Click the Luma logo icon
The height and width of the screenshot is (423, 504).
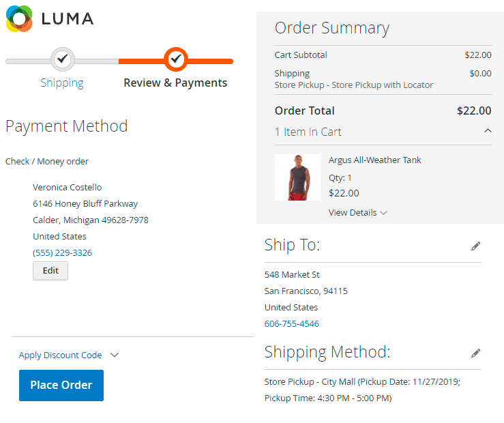click(19, 18)
